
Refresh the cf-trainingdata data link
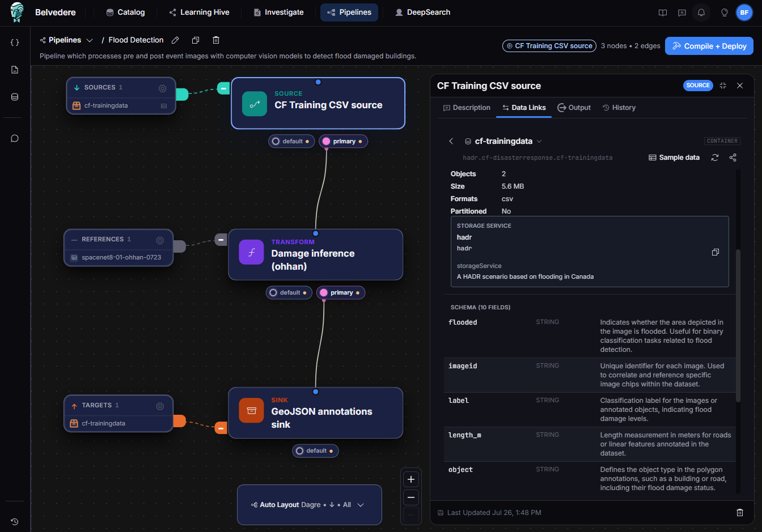[715, 158]
